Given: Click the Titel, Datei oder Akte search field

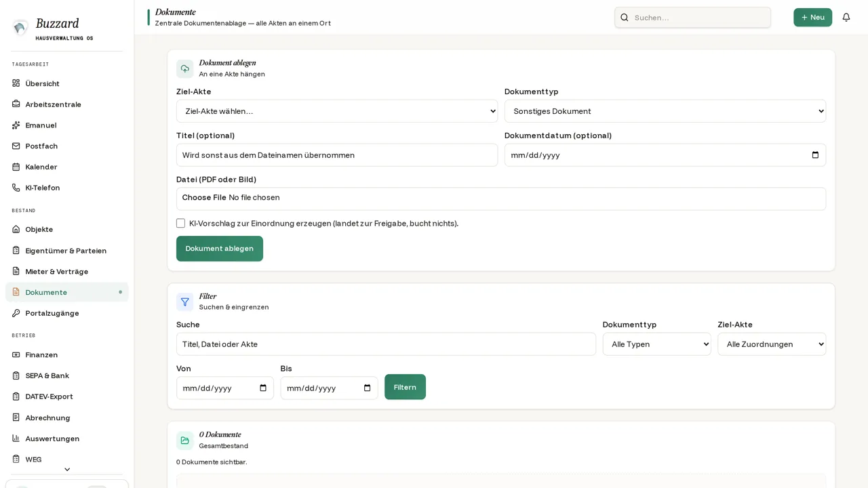Looking at the screenshot, I should [386, 344].
